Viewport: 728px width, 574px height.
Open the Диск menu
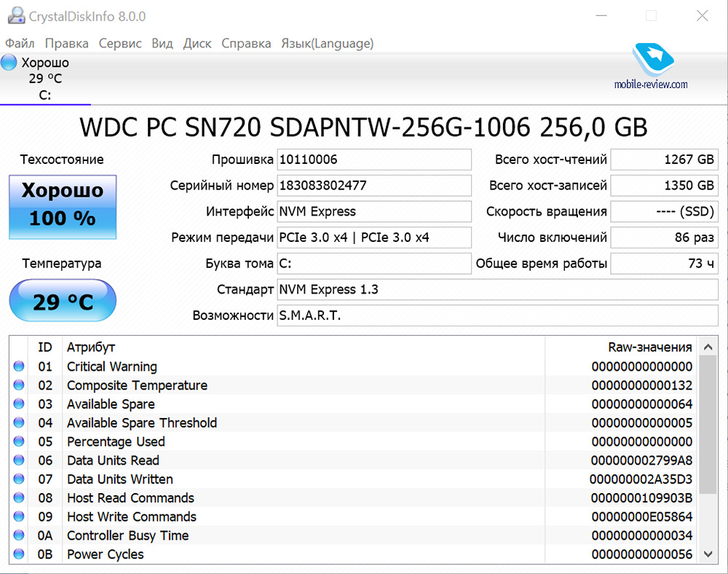197,43
